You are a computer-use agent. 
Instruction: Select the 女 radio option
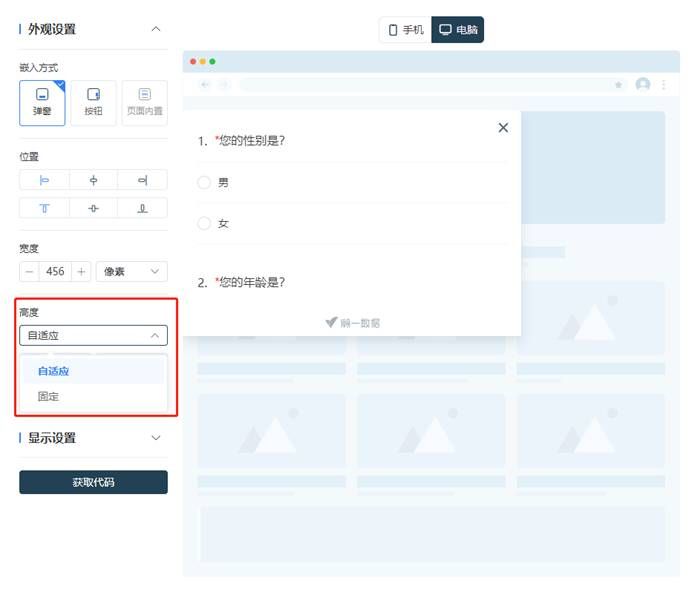(204, 223)
